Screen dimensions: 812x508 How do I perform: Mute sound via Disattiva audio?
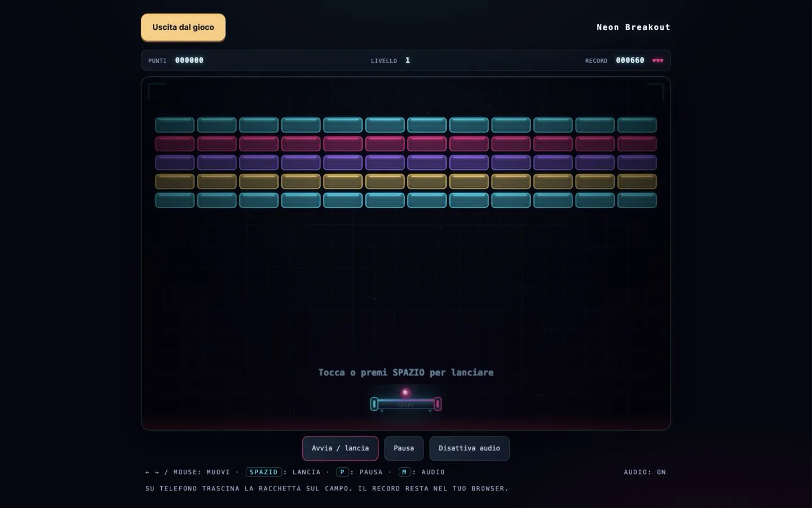(469, 448)
